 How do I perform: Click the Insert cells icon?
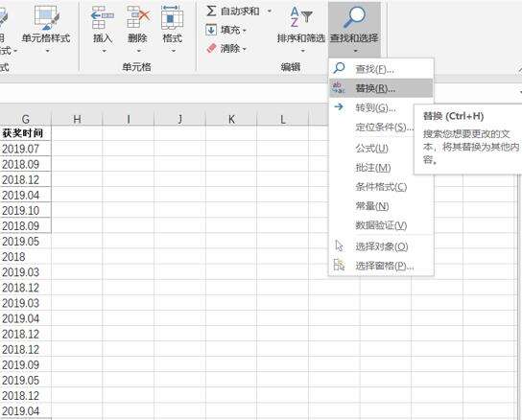[103, 17]
